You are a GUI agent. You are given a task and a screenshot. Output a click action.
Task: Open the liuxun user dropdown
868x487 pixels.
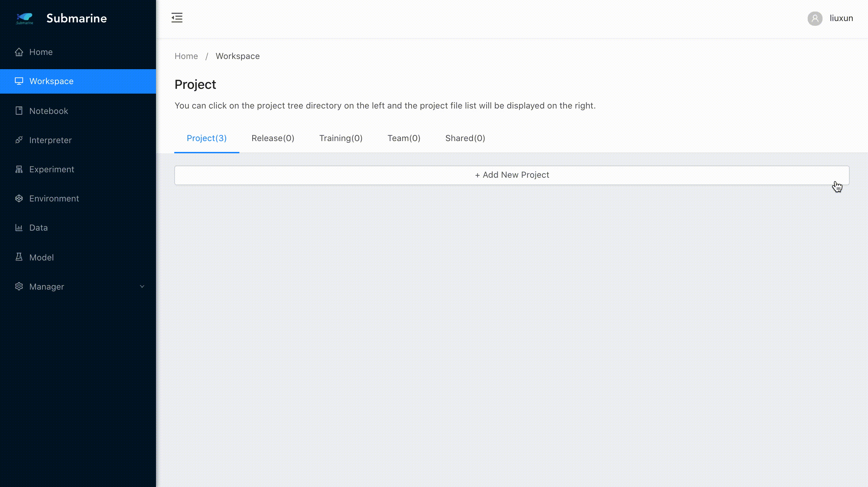pyautogui.click(x=841, y=18)
